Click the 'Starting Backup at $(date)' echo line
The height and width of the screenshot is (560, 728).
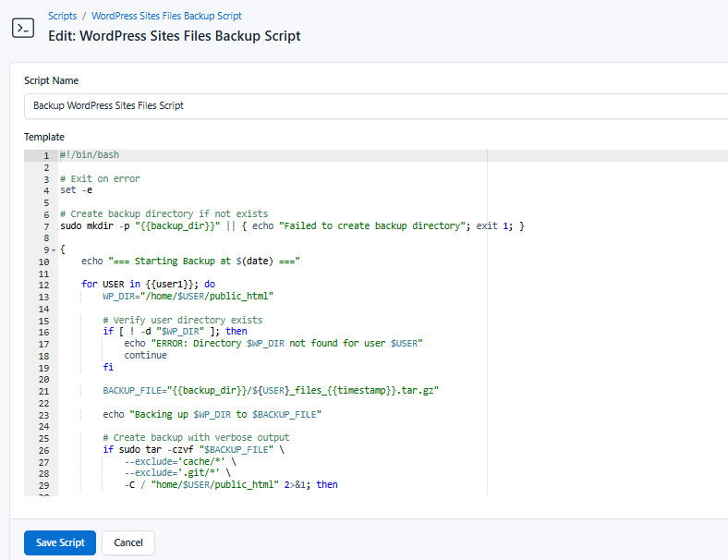tap(190, 262)
